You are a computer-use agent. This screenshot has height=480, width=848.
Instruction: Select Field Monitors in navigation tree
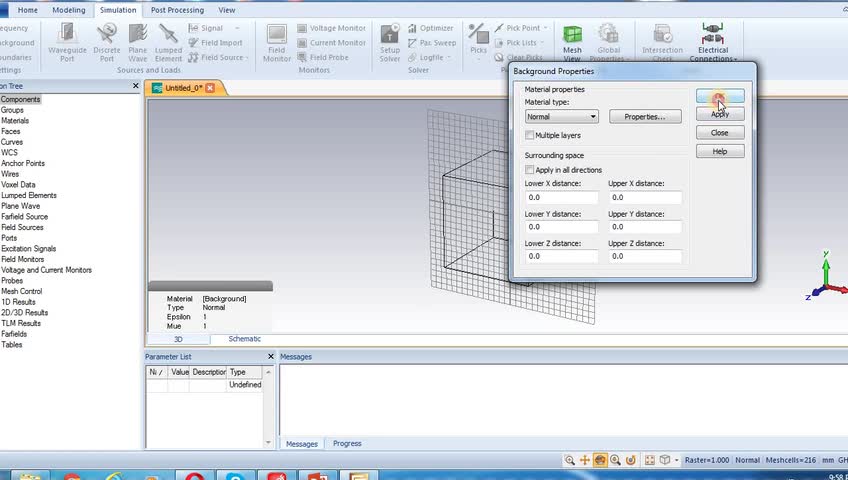click(x=23, y=259)
